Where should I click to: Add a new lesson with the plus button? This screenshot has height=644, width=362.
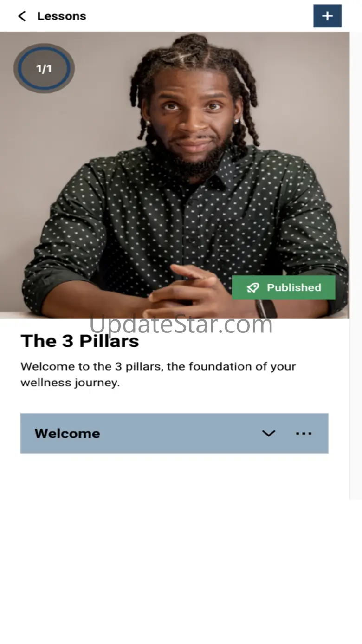[x=327, y=16]
